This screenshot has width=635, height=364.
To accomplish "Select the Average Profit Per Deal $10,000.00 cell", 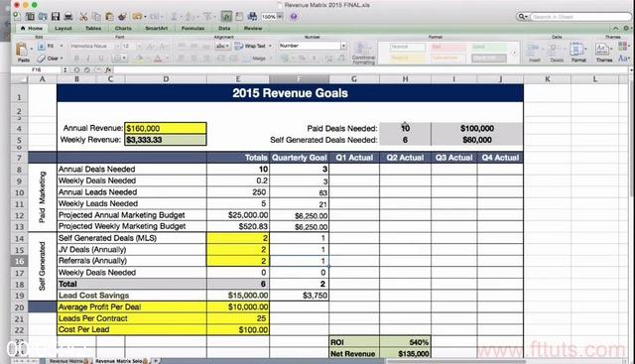I will [238, 306].
